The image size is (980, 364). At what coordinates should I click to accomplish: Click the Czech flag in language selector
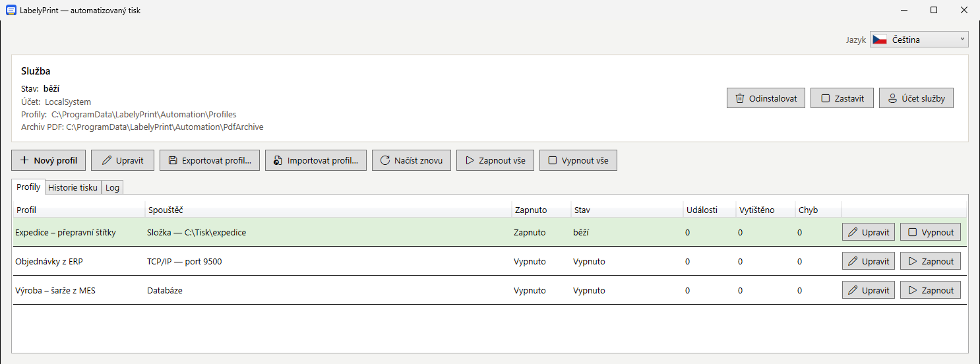tap(880, 40)
